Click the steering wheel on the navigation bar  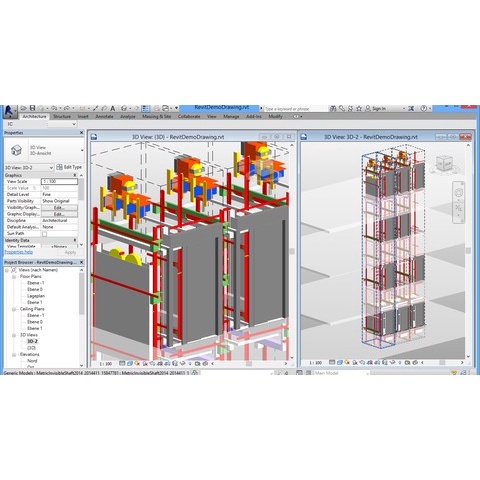[x=458, y=193]
